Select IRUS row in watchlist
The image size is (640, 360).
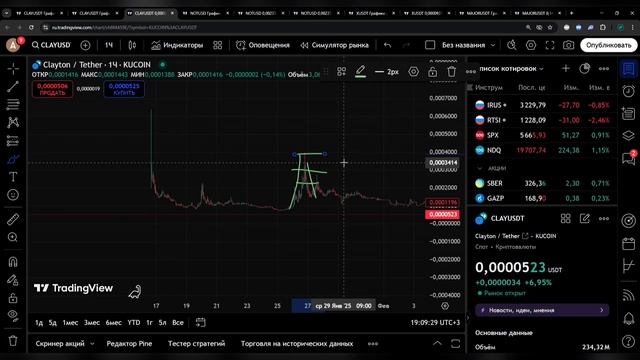[x=542, y=105]
